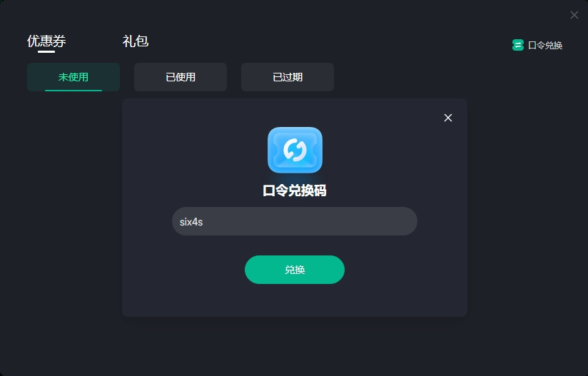Click the green 口令兑换 swap icon
Viewport: 588px width, 376px height.
(x=517, y=45)
